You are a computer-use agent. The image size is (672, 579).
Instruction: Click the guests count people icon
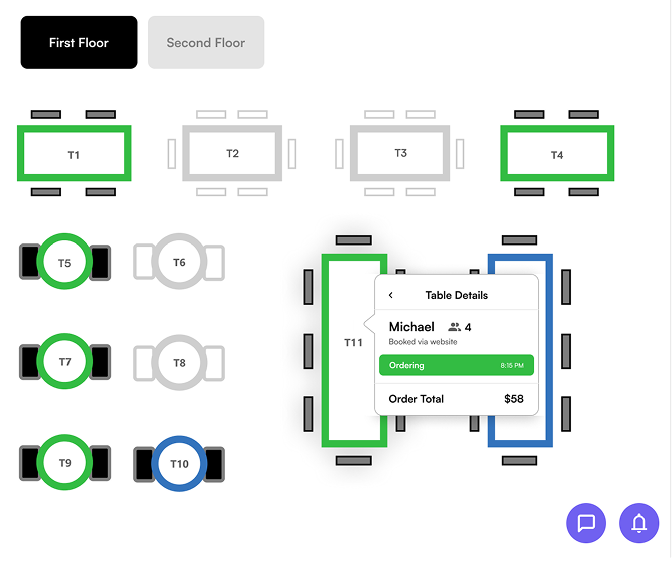[x=454, y=327]
